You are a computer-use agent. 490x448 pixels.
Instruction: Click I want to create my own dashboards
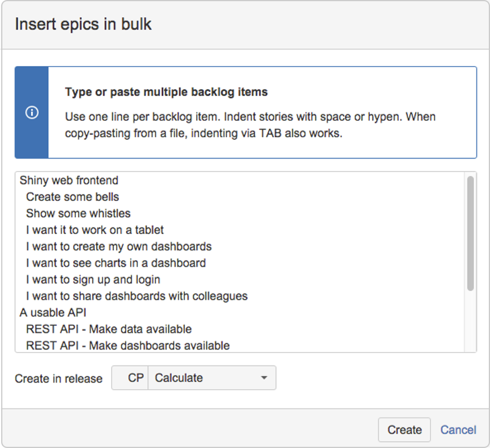(119, 247)
